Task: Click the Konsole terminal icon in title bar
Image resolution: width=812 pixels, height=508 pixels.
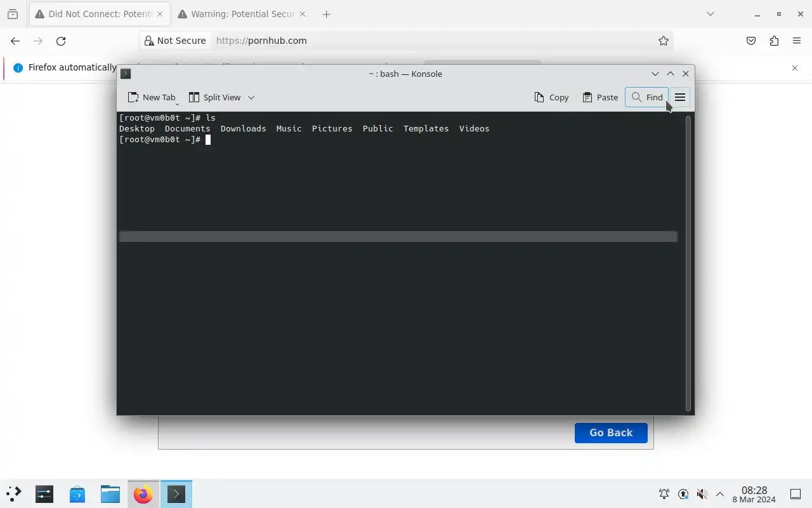Action: point(126,74)
